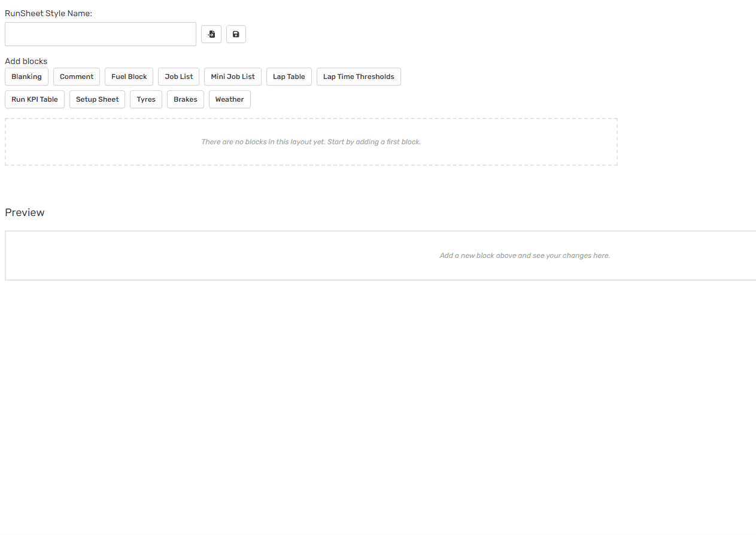Add a Comment block
Viewport: 756px width, 535px height.
pyautogui.click(x=77, y=77)
